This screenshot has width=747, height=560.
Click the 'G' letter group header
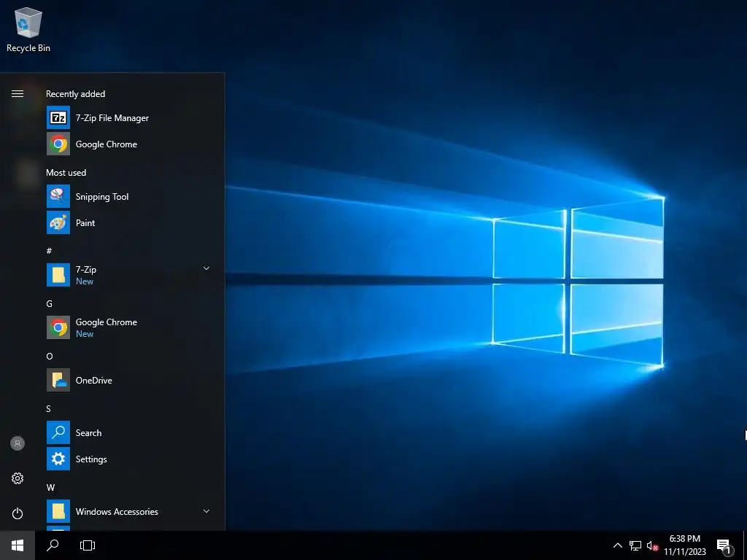coord(49,303)
